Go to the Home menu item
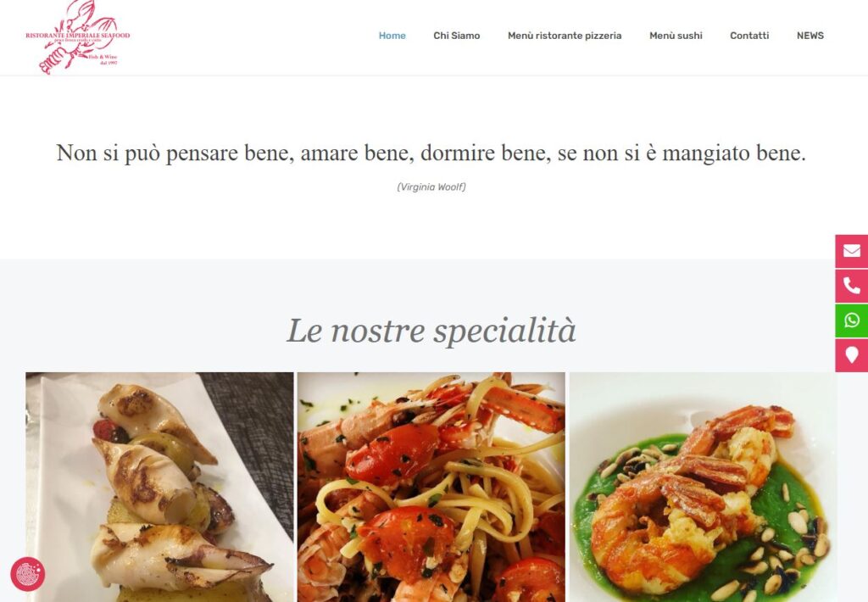The image size is (868, 602). pyautogui.click(x=392, y=36)
